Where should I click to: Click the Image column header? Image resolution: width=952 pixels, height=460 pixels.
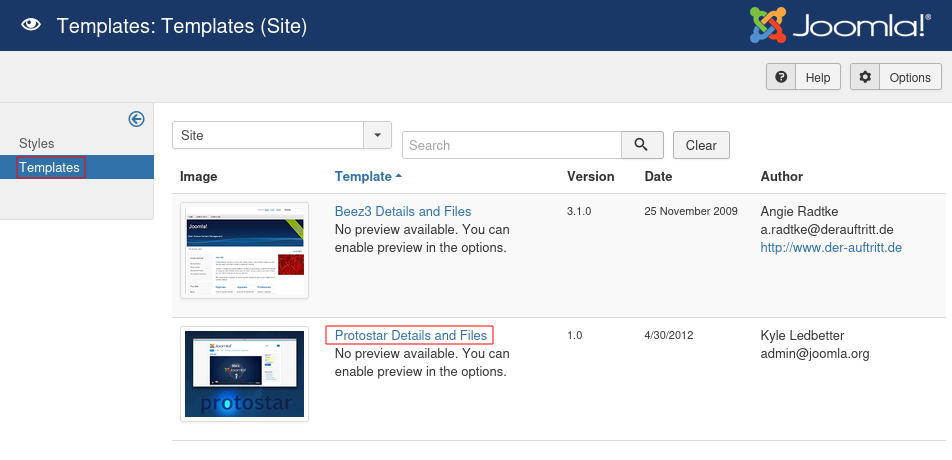[x=199, y=177]
